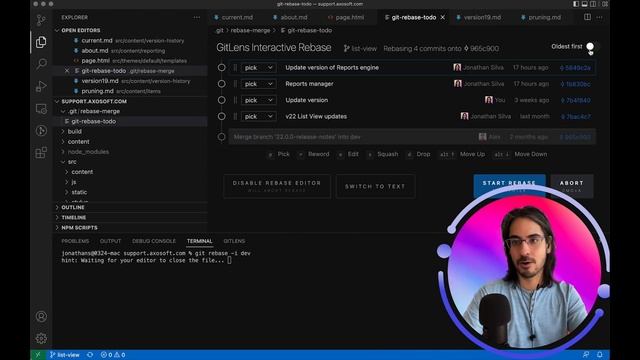Click the feedback icon in status bar

click(x=586, y=355)
